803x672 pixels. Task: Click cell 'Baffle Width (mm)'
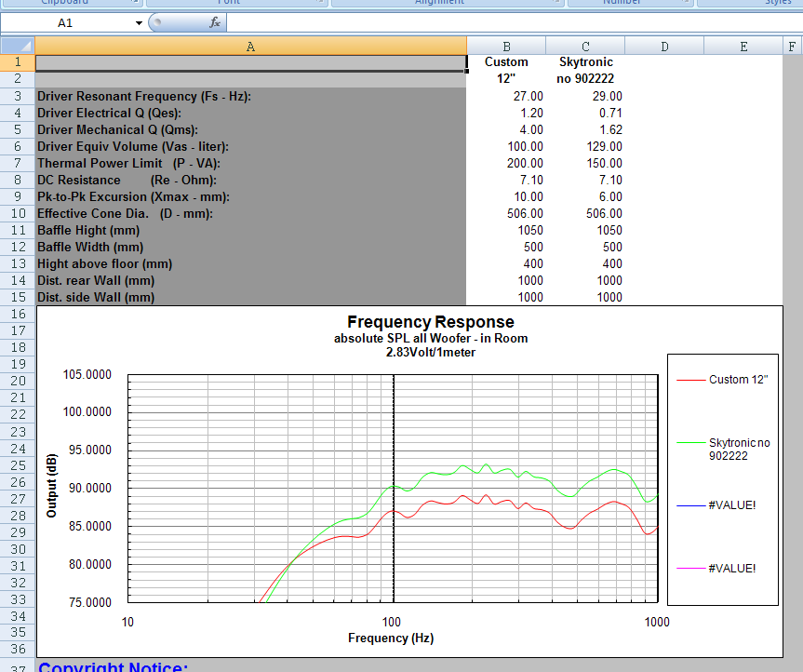250,247
